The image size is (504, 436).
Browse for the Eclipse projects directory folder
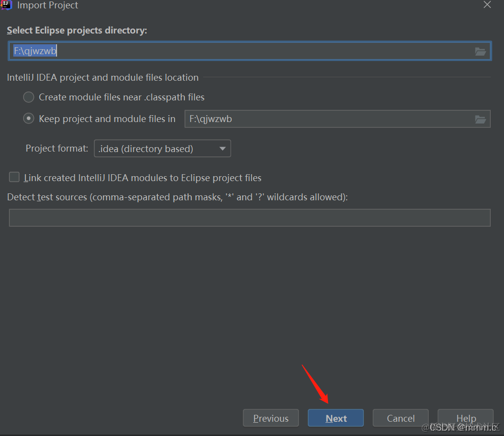480,51
